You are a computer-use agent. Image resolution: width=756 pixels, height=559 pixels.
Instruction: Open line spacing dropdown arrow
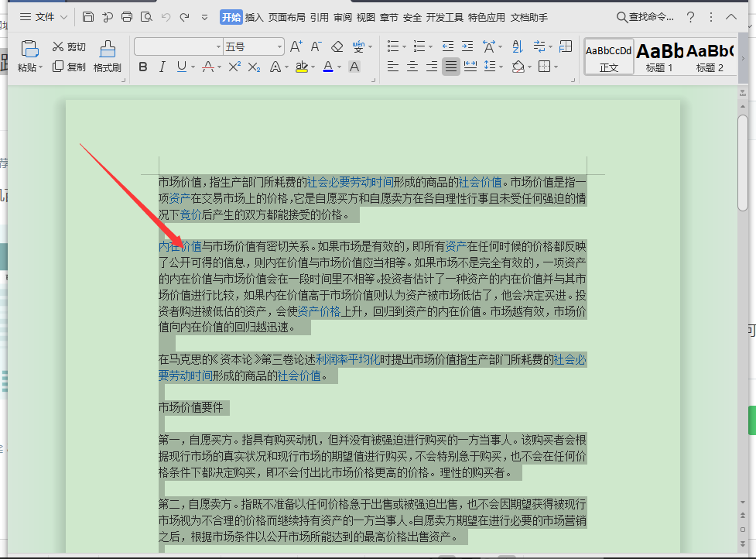click(x=501, y=67)
